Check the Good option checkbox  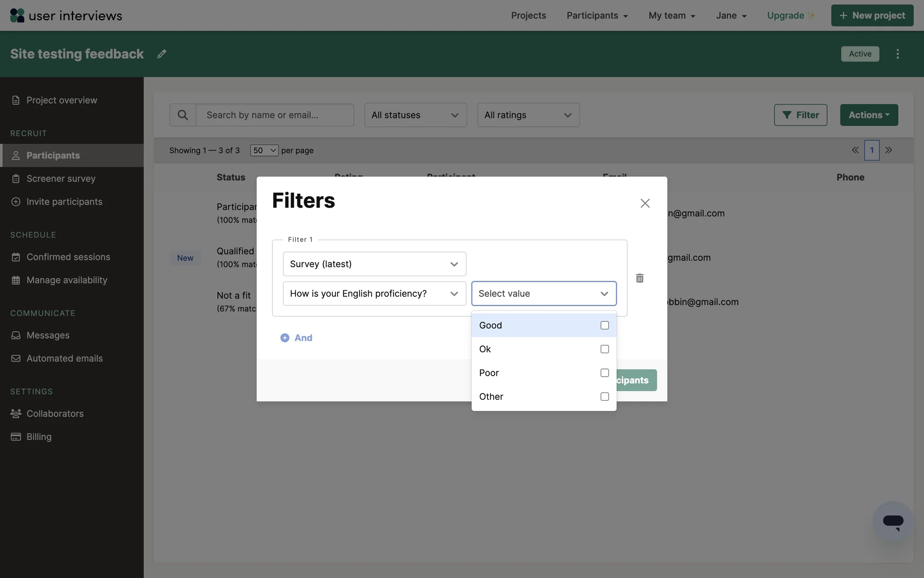(x=604, y=325)
